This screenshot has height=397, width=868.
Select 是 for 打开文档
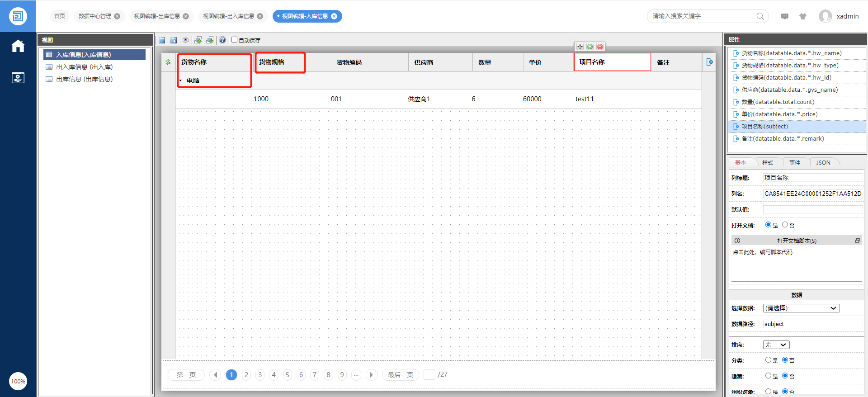768,225
